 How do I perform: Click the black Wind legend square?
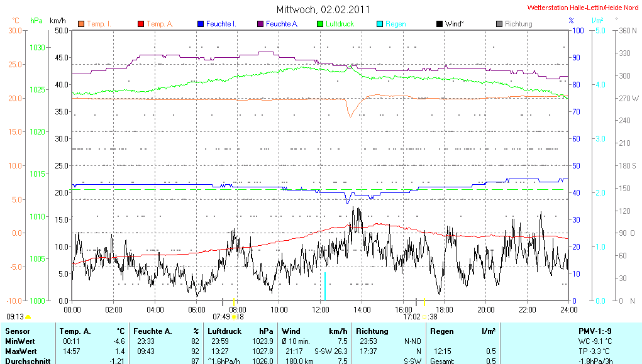click(x=439, y=24)
